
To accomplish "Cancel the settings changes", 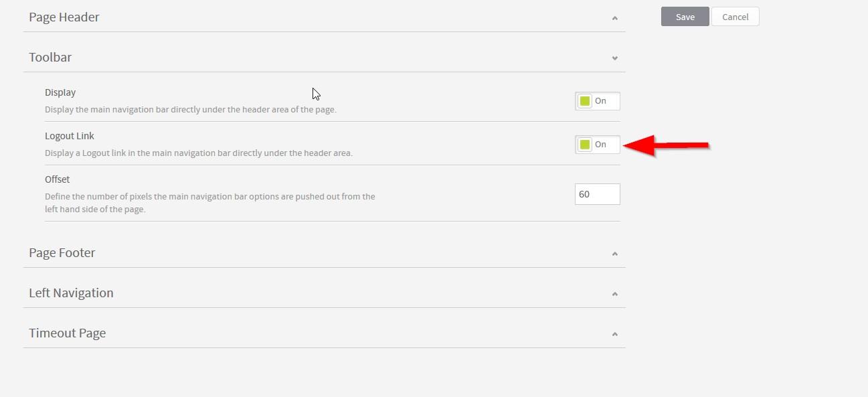I will [x=735, y=17].
